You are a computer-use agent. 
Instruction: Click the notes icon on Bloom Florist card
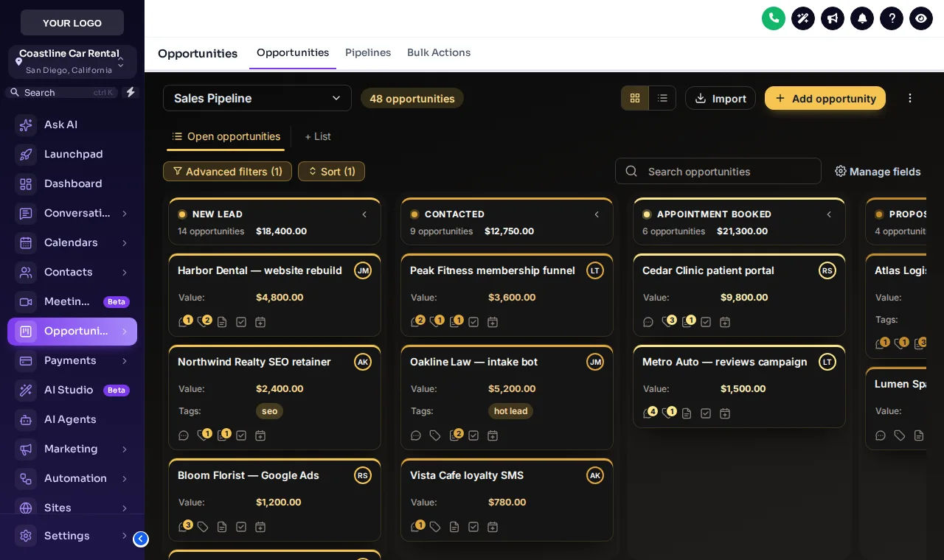(x=222, y=527)
